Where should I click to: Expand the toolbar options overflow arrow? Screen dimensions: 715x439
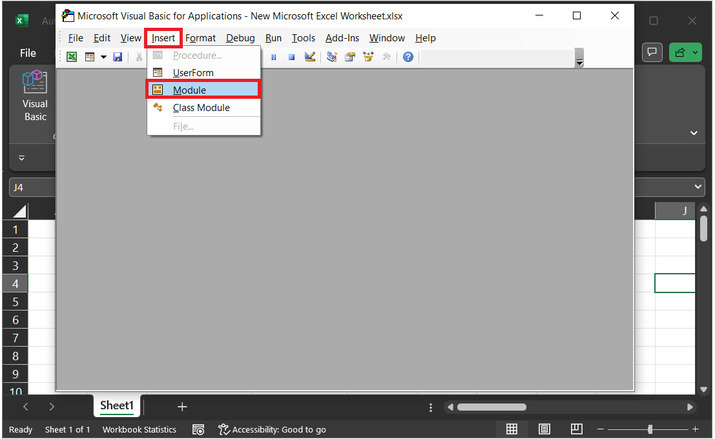tap(580, 58)
